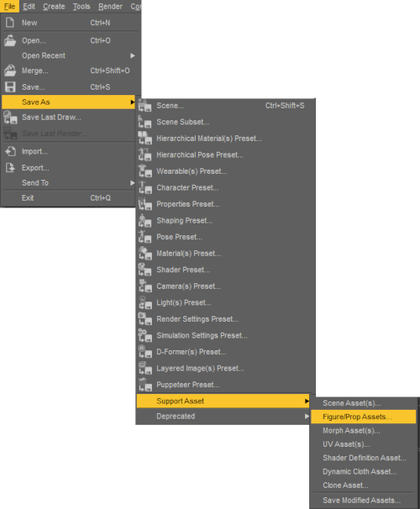The height and width of the screenshot is (509, 420).
Task: Click the Camera(s) Preset icon
Action: tap(144, 286)
